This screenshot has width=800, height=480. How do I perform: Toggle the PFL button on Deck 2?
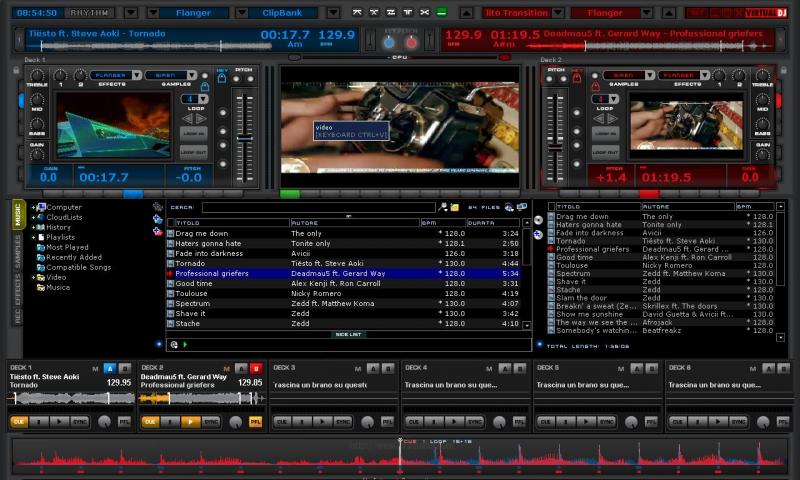click(255, 422)
